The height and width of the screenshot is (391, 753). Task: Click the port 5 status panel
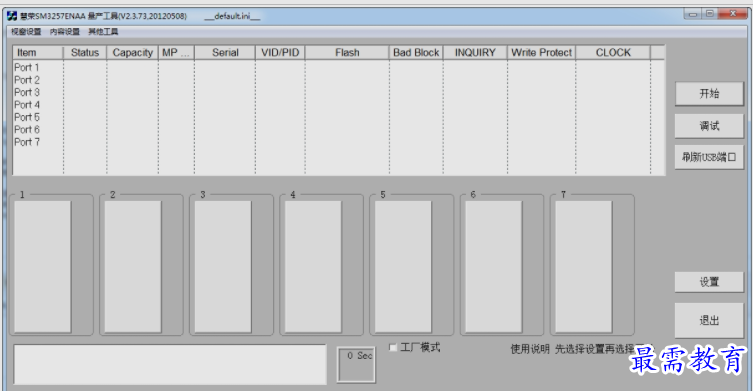pyautogui.click(x=403, y=267)
